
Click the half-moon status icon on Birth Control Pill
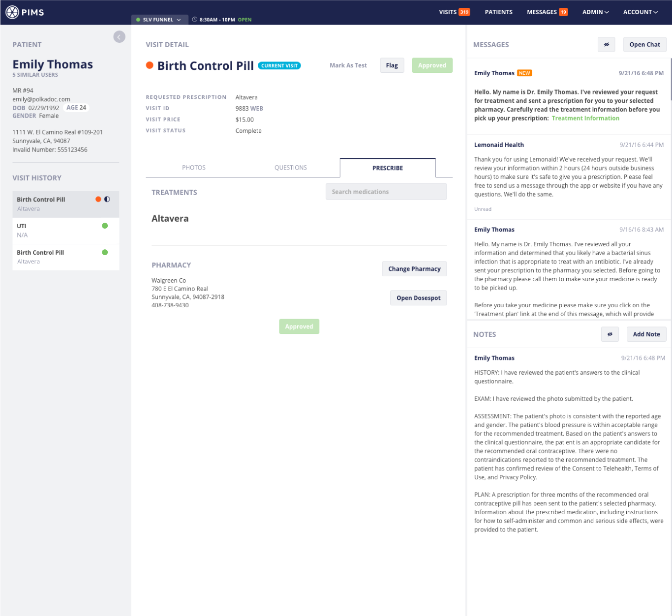click(107, 199)
